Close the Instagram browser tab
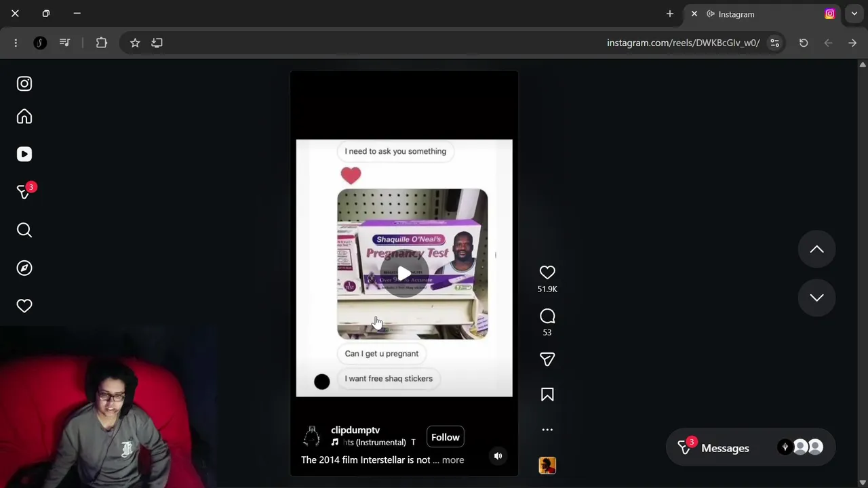The height and width of the screenshot is (488, 868). coord(694,14)
